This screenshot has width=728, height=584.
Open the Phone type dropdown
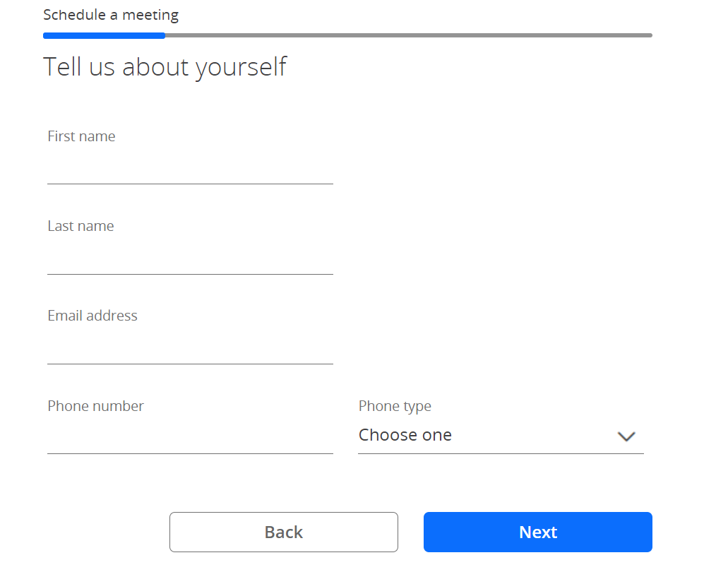(x=501, y=436)
